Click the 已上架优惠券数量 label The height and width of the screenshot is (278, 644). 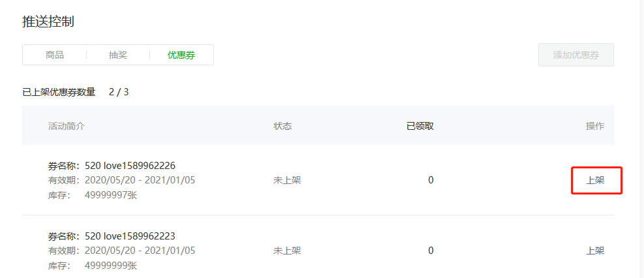[59, 92]
